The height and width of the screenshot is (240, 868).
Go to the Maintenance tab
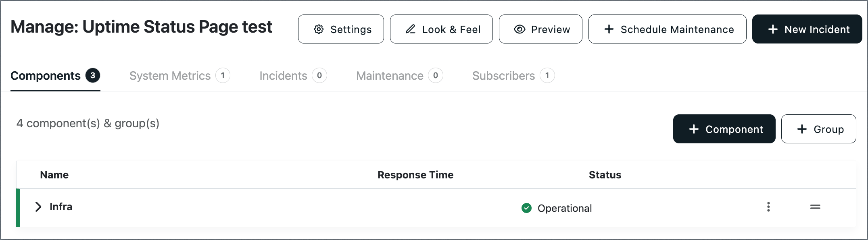coord(399,76)
